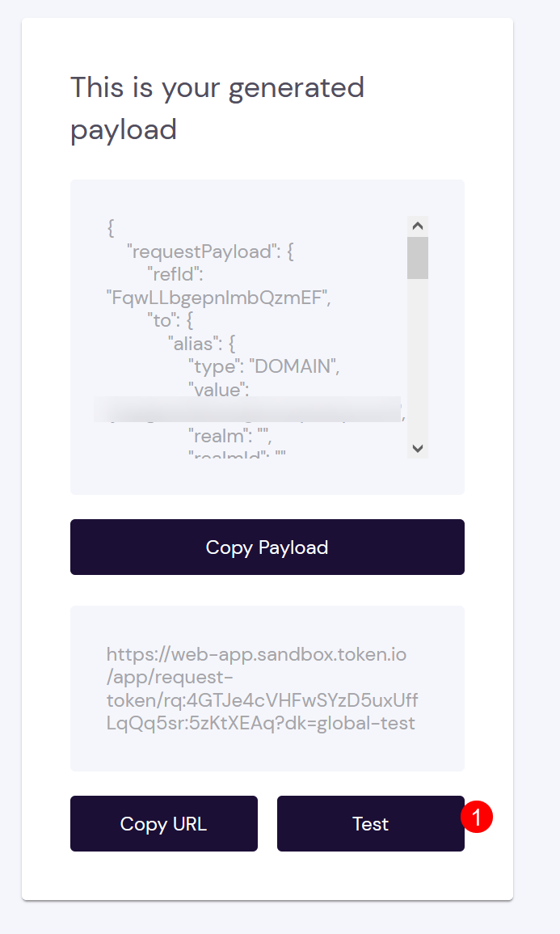Click the blurred alias value text
The width and height of the screenshot is (560, 934).
(247, 410)
